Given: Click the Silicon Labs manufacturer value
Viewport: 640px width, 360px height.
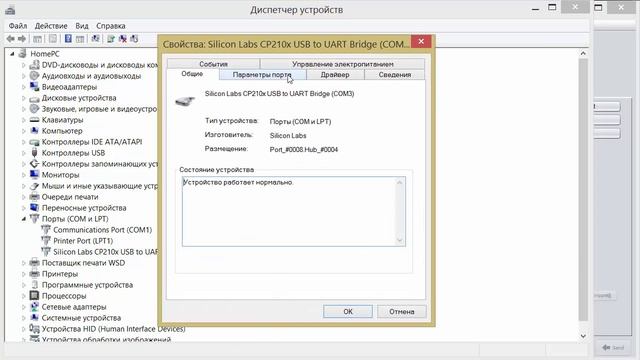Looking at the screenshot, I should (288, 136).
